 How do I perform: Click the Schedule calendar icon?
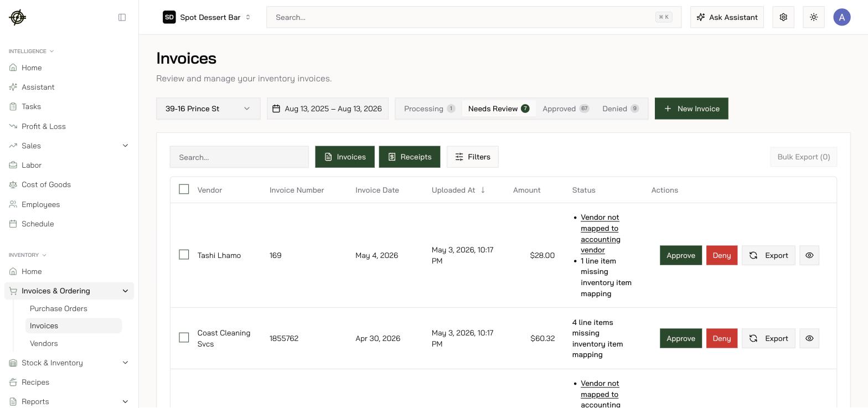(x=13, y=224)
